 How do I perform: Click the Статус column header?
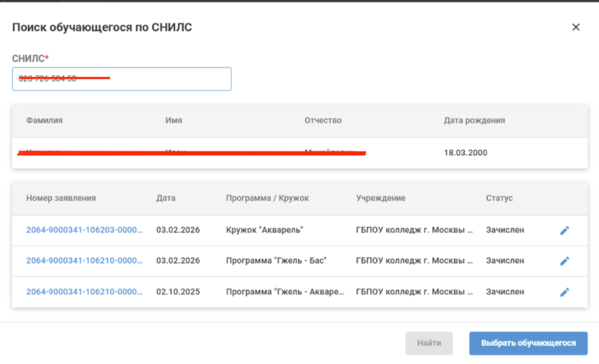pos(500,198)
